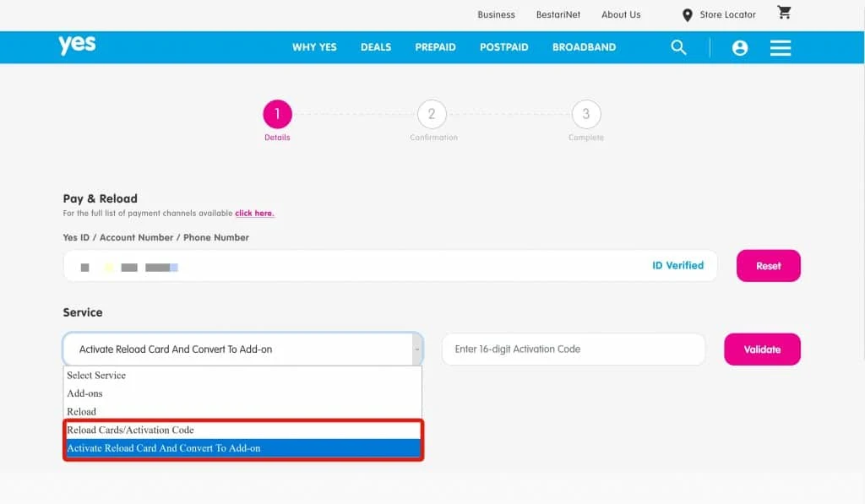
Task: Go to the BROADBAND menu item
Action: (584, 47)
